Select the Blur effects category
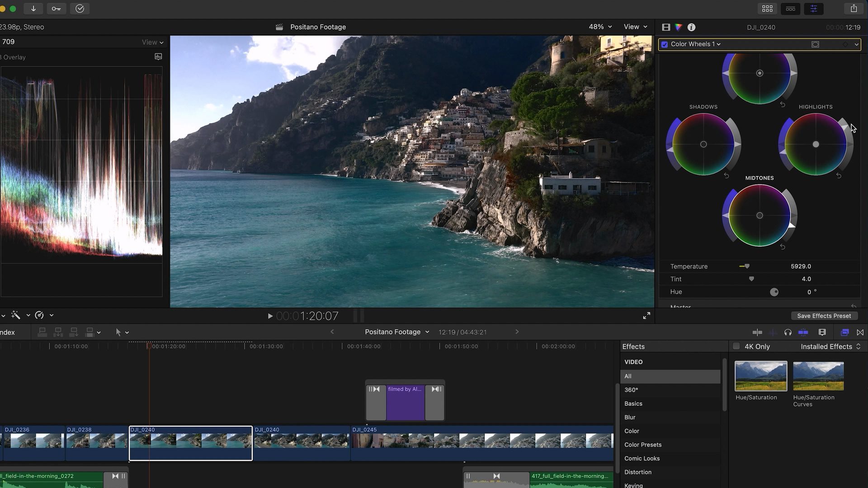Screen dimensions: 868x488 [x=670, y=417]
